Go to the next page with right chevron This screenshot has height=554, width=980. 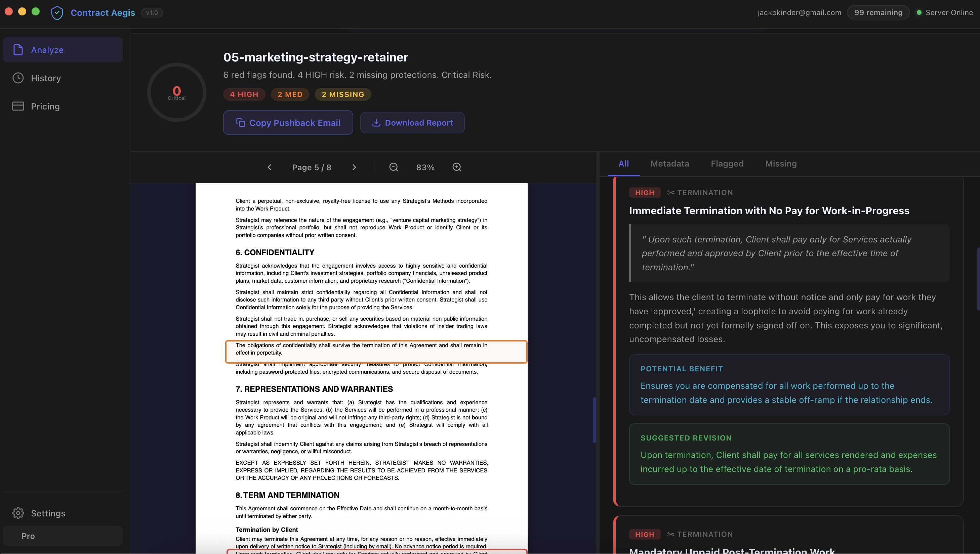355,167
